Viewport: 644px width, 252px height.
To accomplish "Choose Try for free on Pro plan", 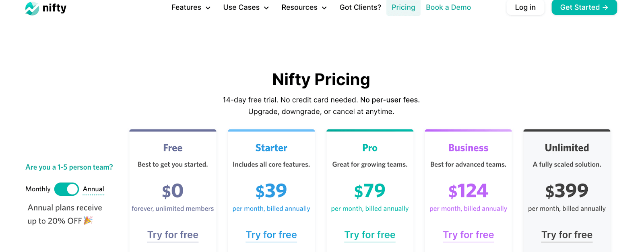I will 370,235.
